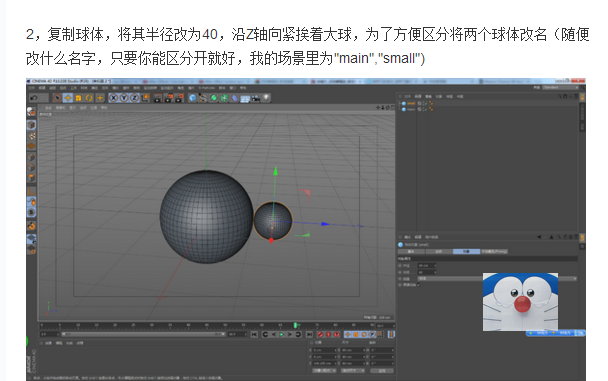
Task: Toggle automatic keyframing button
Action: coord(328,334)
